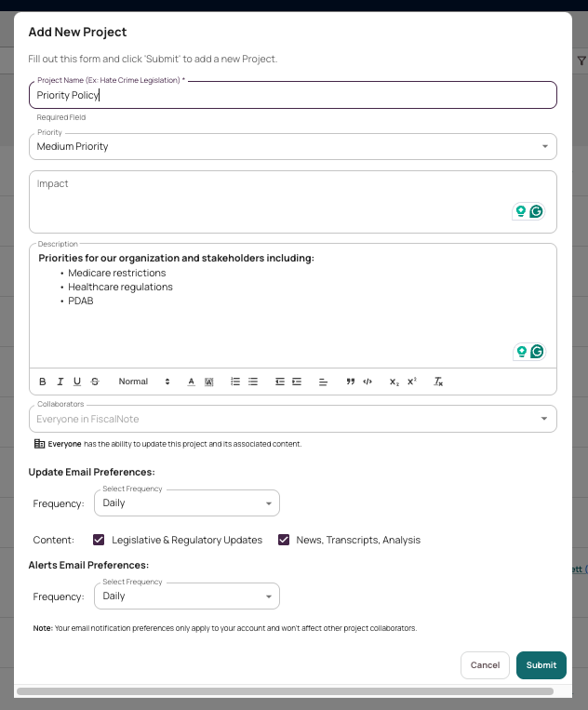Image resolution: width=588 pixels, height=710 pixels.
Task: Insert a code block in the description
Action: coord(367,382)
